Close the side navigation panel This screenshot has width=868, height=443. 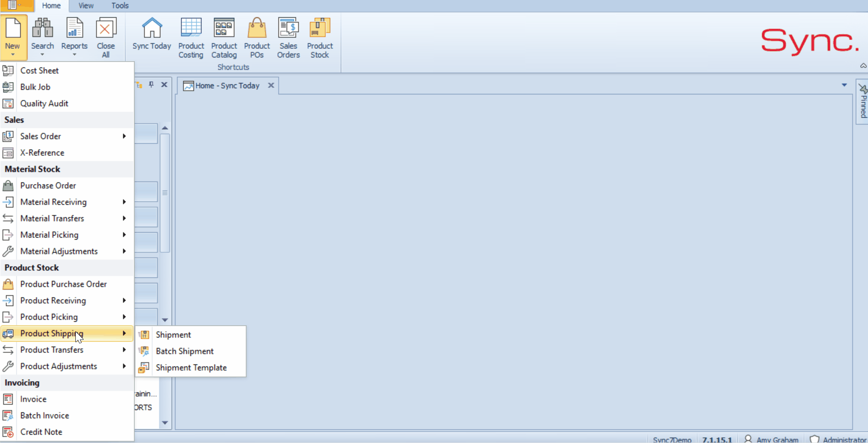164,85
